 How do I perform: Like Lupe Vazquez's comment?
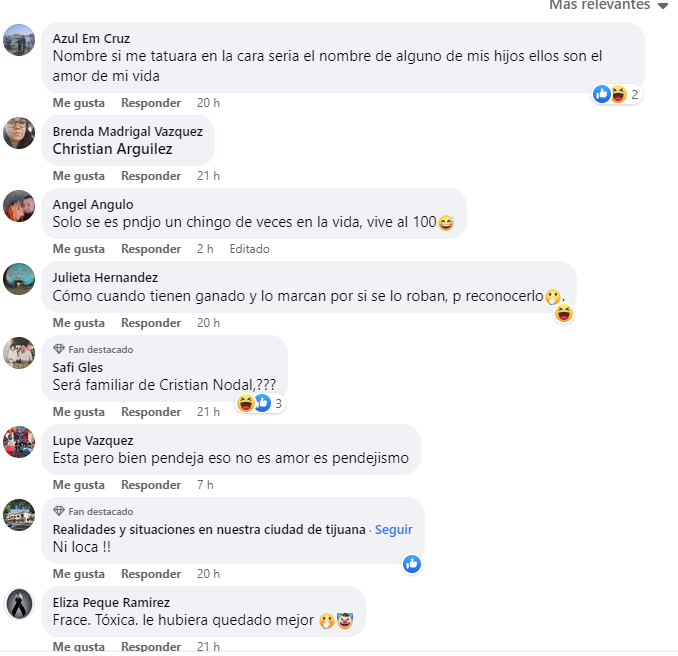click(79, 485)
